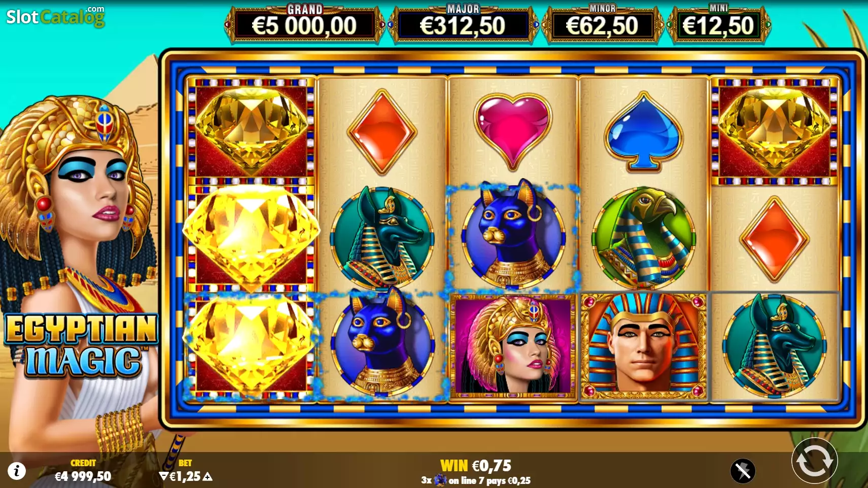Click the blue spade symbol on reel four
Screen dimensions: 868x488
[x=643, y=131]
